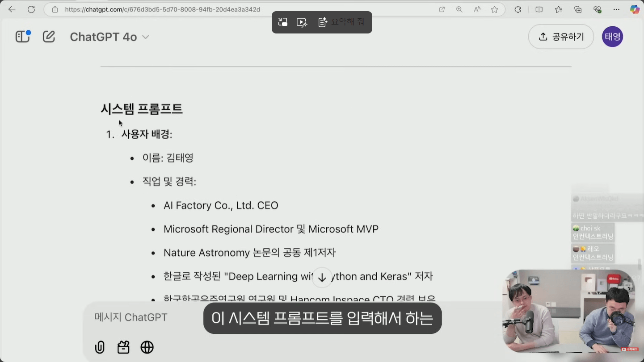Click the webcam video thumbnail
The width and height of the screenshot is (644, 362).
click(x=568, y=311)
